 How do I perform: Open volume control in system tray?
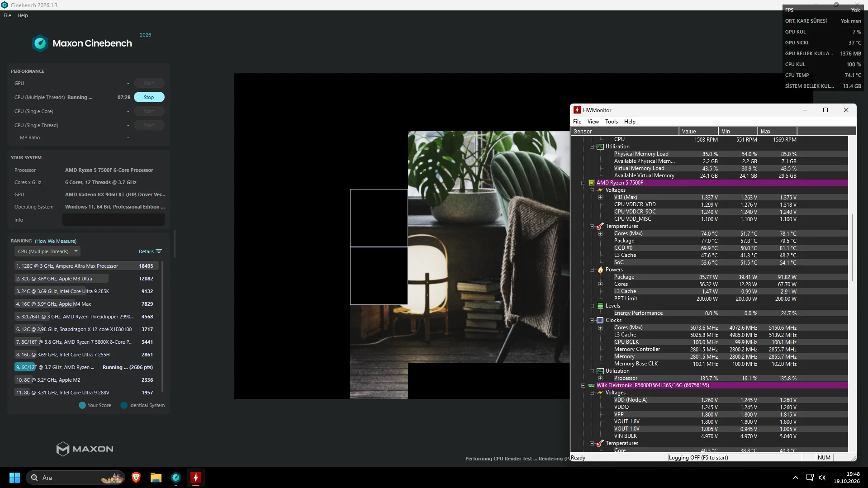(x=822, y=478)
